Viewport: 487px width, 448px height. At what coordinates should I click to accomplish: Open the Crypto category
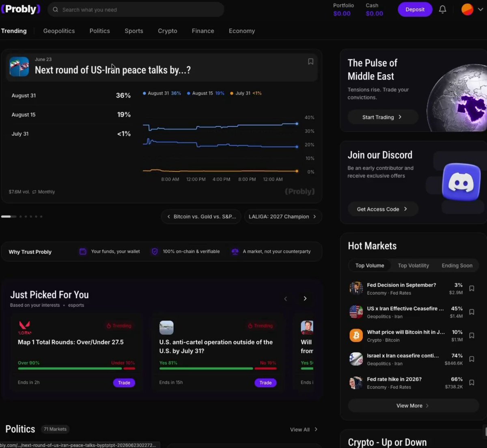tap(168, 31)
